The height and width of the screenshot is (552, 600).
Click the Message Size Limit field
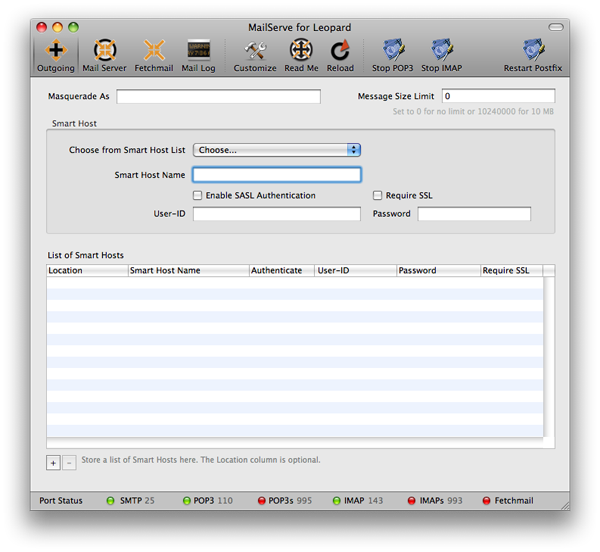tap(497, 97)
